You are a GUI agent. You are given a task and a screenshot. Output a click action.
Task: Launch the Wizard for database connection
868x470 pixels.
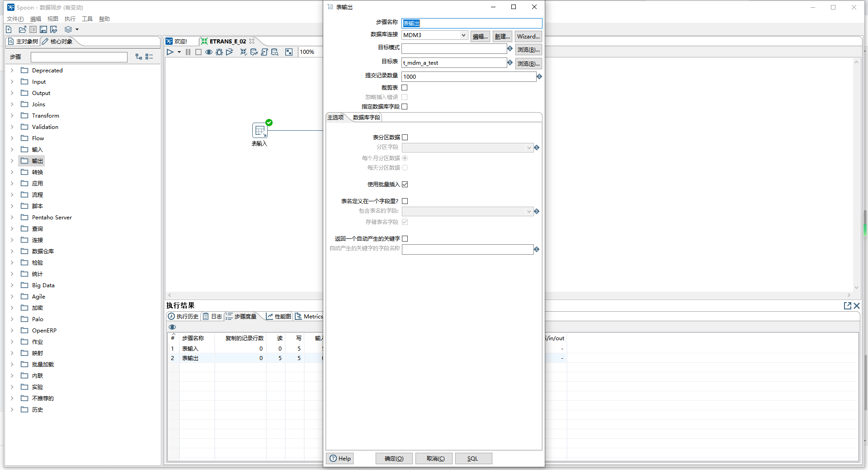pyautogui.click(x=528, y=36)
